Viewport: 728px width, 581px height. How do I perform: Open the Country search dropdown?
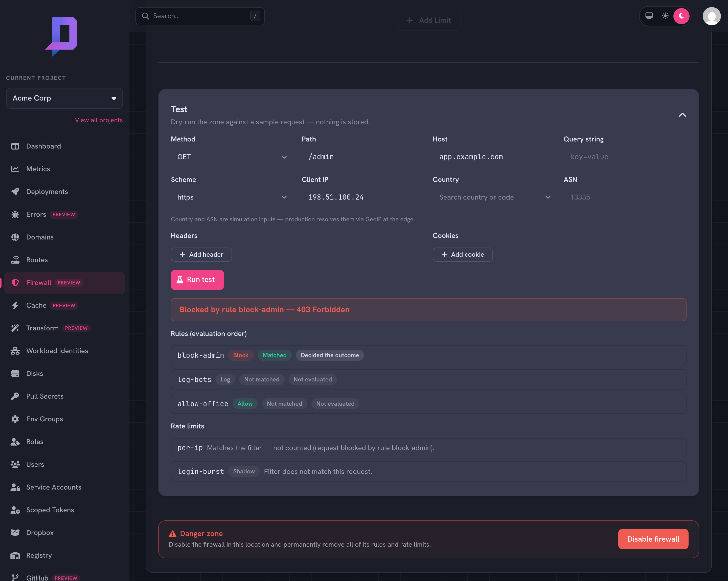tap(494, 197)
